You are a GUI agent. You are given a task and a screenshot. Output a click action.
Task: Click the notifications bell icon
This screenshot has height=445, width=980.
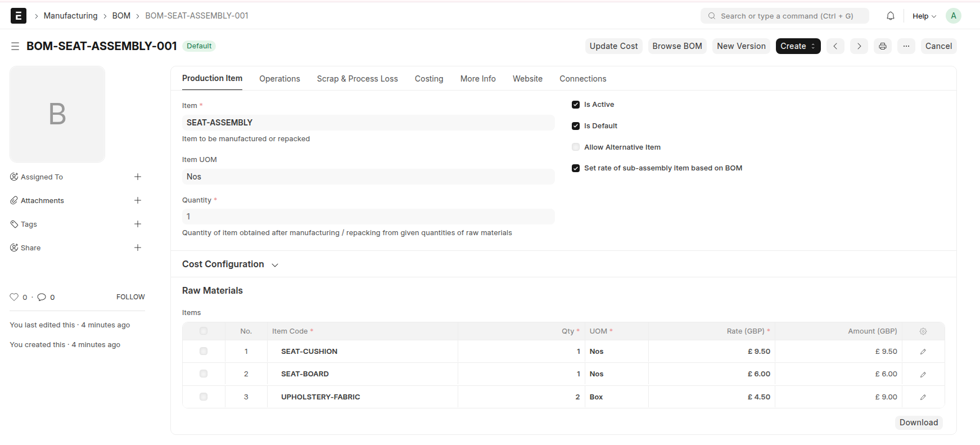click(x=891, y=16)
